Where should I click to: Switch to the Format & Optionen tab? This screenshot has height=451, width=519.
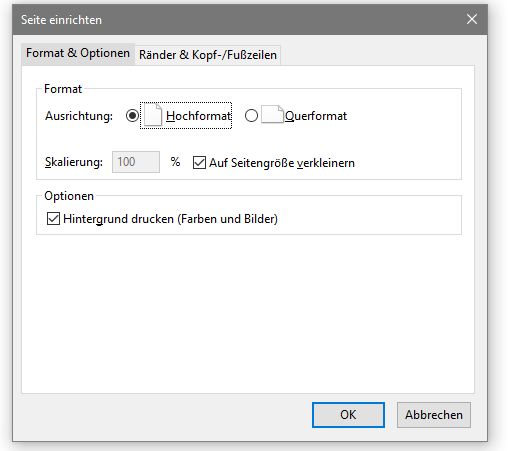78,53
